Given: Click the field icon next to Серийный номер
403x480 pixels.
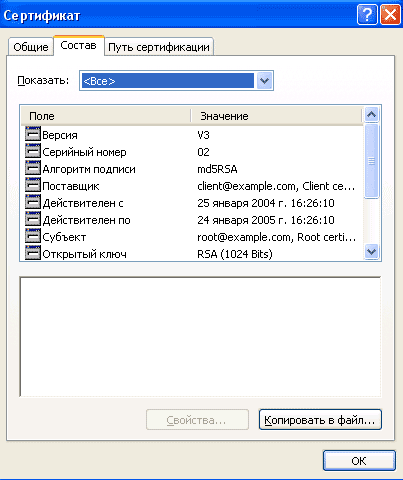Looking at the screenshot, I should (33, 151).
